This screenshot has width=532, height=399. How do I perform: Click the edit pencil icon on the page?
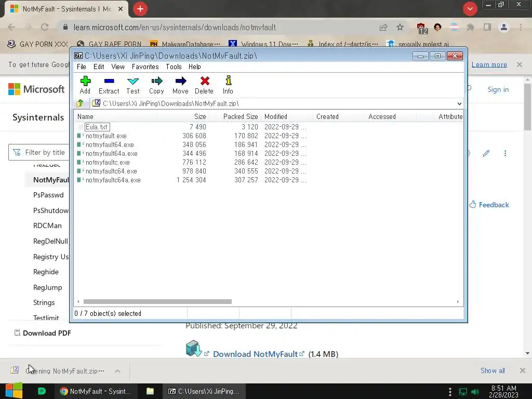pyautogui.click(x=486, y=153)
